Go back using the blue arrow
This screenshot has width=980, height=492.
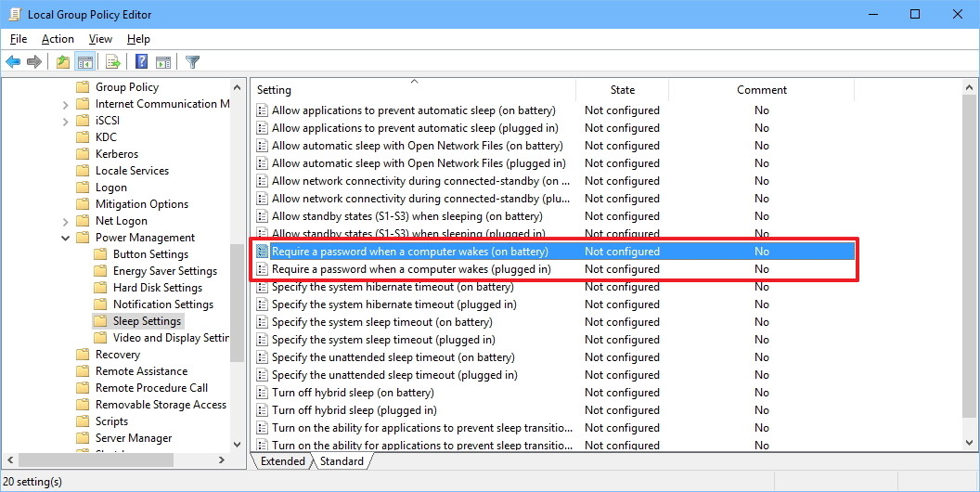click(13, 62)
